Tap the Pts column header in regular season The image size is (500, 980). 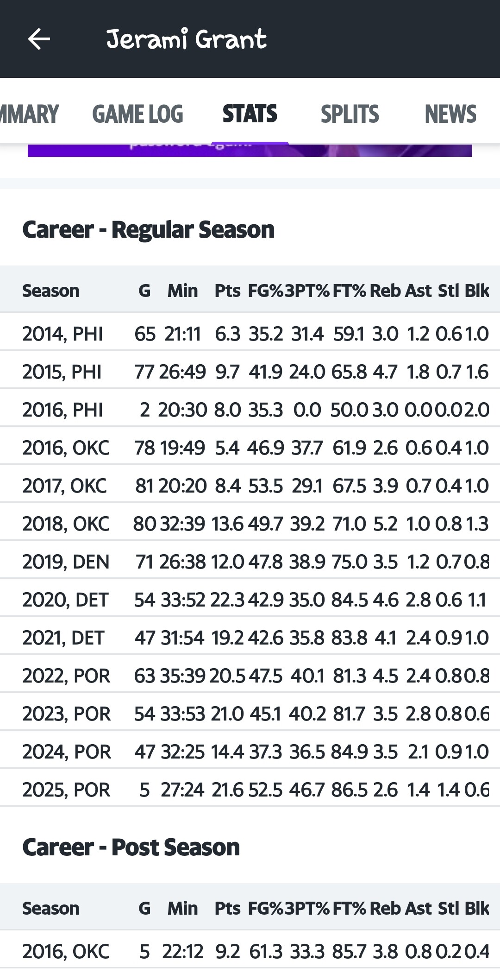pos(227,291)
